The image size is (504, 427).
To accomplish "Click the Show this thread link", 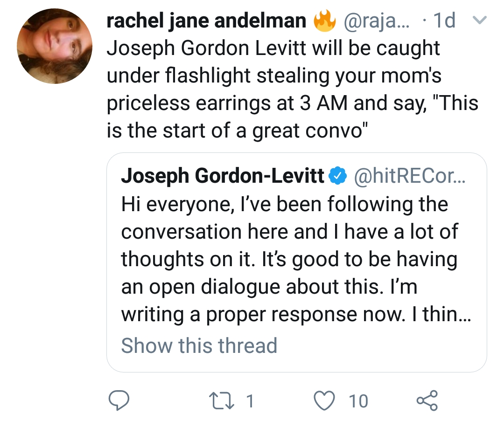I will [x=199, y=345].
